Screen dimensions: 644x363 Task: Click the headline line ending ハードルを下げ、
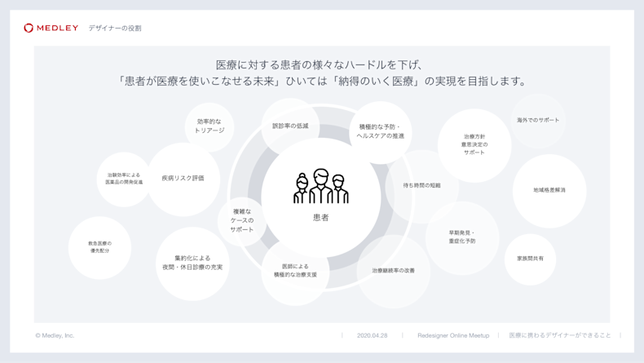click(x=319, y=65)
